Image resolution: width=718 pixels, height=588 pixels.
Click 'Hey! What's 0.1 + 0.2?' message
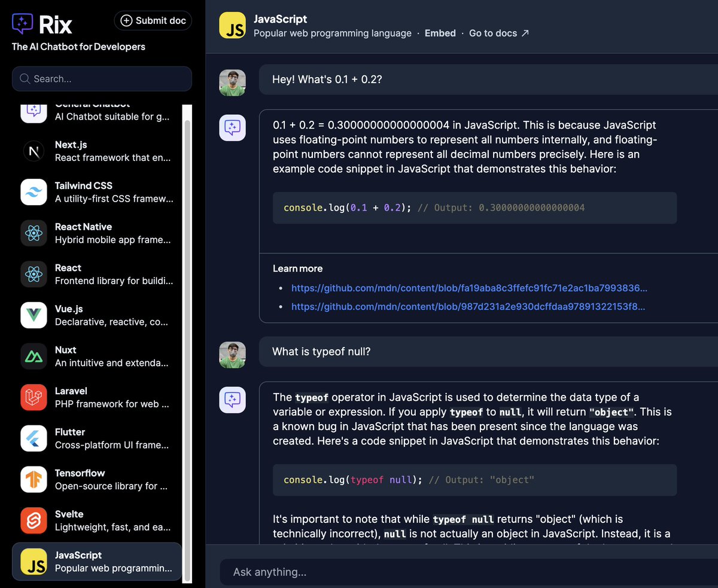pyautogui.click(x=327, y=79)
